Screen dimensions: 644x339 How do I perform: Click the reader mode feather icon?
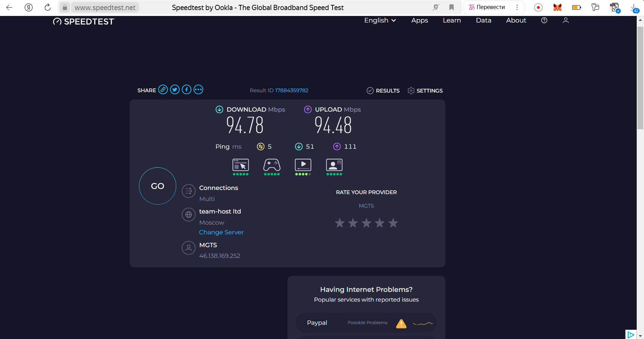click(436, 7)
